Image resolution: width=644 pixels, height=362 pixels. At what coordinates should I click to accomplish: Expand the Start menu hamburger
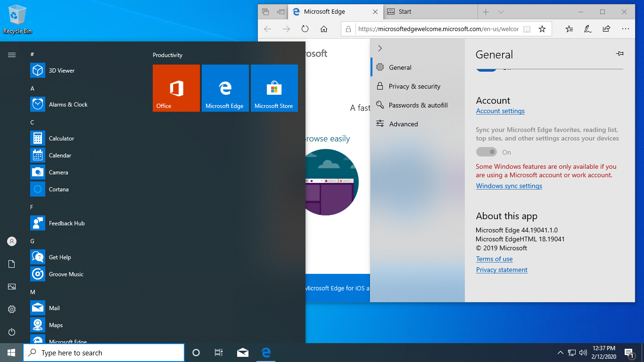point(12,55)
